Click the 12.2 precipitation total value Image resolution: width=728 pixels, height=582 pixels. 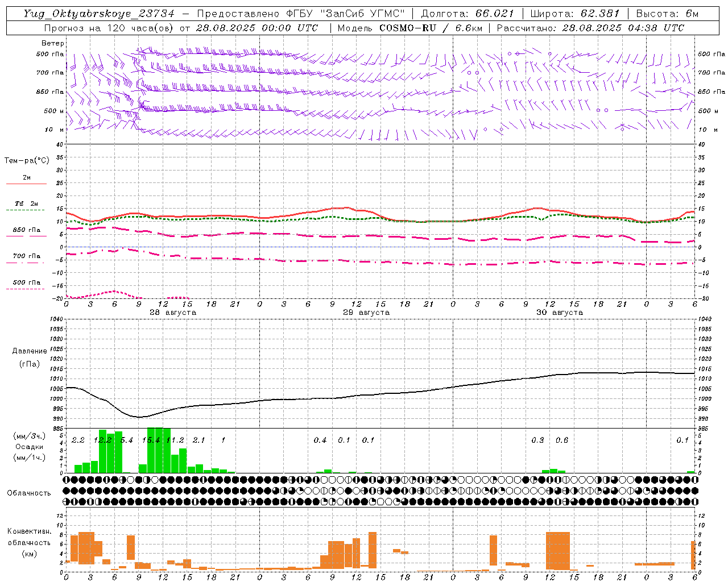tap(103, 440)
